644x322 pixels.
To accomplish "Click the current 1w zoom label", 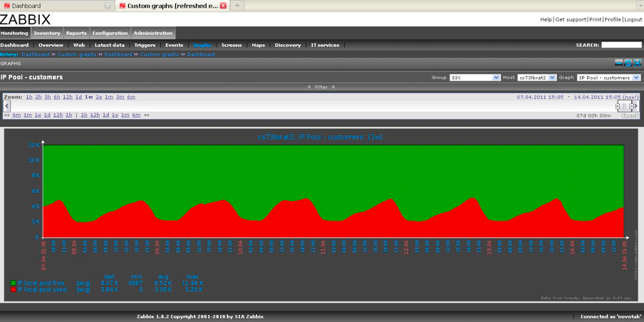I will click(x=89, y=97).
